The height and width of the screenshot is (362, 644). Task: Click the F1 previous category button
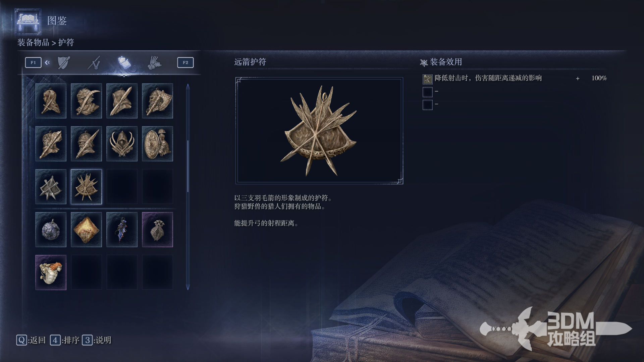33,62
